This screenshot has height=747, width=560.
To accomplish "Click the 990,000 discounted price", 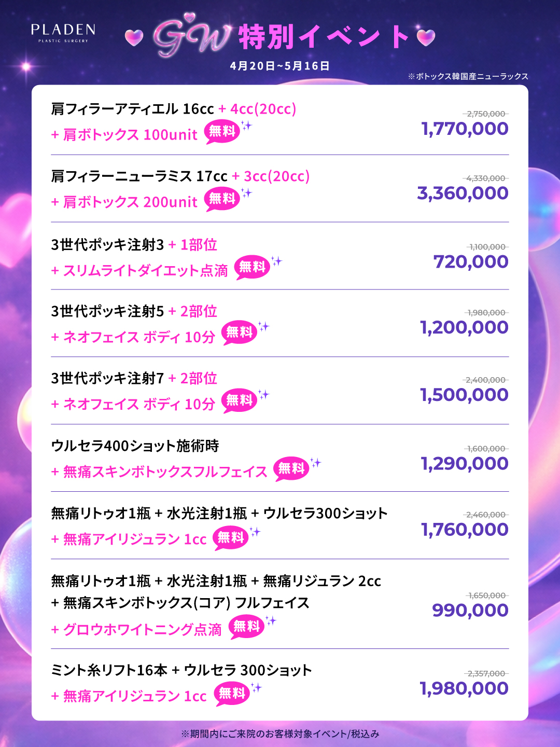I will (x=470, y=611).
